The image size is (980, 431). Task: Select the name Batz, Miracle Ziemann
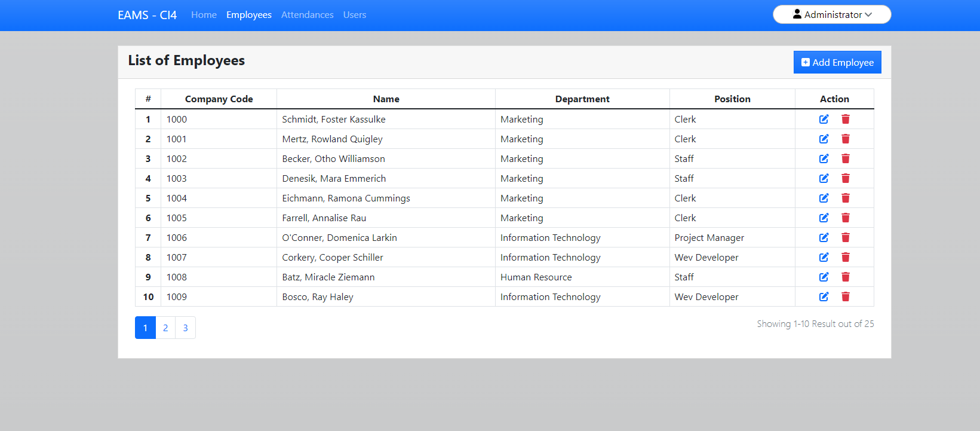(328, 277)
